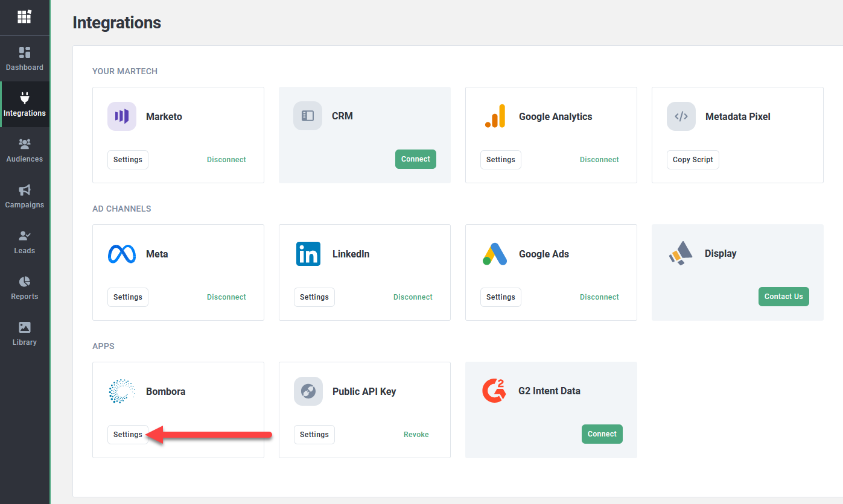Click the Marketo logo icon
The image size is (843, 504).
point(122,116)
